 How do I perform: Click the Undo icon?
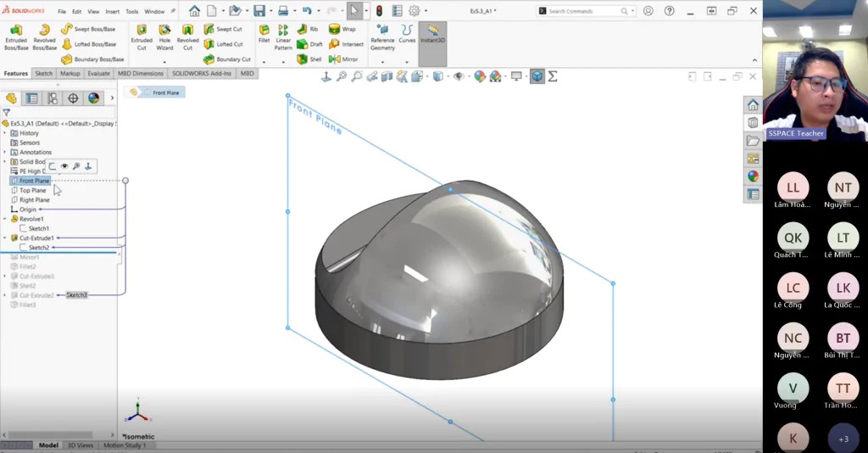click(307, 10)
